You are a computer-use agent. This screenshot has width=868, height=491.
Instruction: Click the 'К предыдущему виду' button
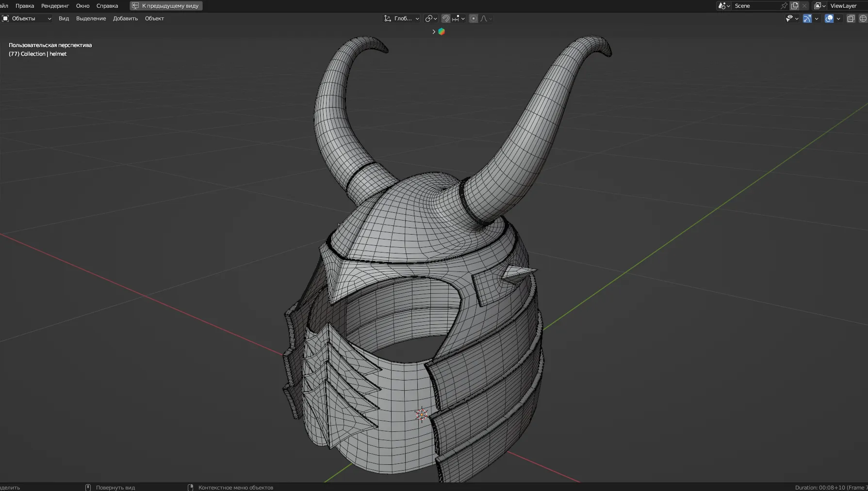pyautogui.click(x=166, y=6)
